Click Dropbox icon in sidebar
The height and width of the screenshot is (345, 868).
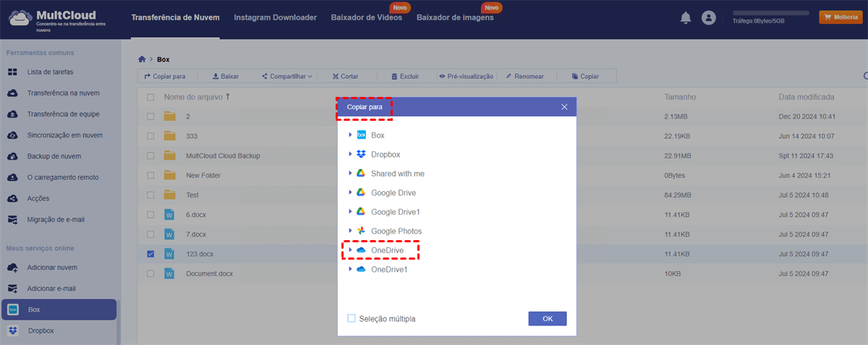tap(13, 331)
